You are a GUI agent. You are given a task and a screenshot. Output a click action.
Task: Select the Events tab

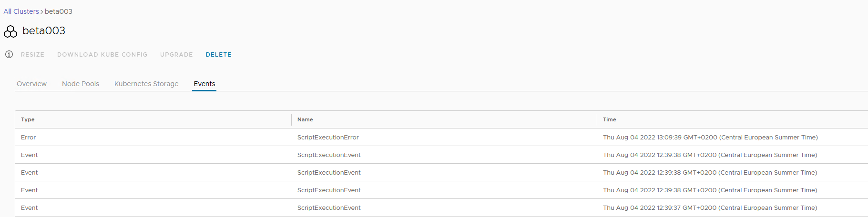[x=204, y=84]
